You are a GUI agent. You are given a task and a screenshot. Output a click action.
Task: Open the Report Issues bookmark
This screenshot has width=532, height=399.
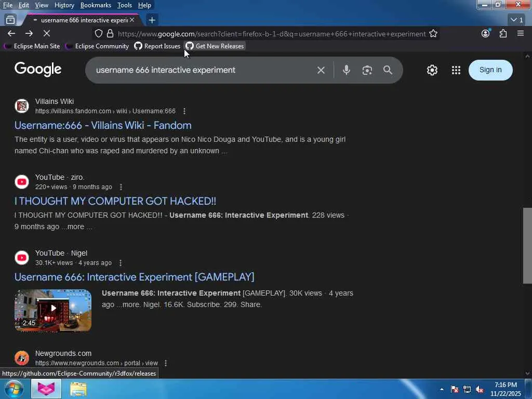click(x=157, y=46)
